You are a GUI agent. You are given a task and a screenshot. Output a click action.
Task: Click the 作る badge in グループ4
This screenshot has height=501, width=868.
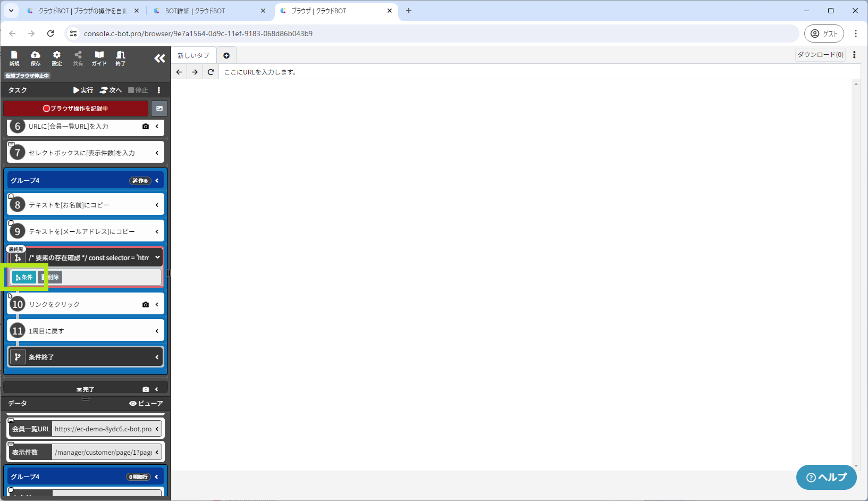point(140,181)
